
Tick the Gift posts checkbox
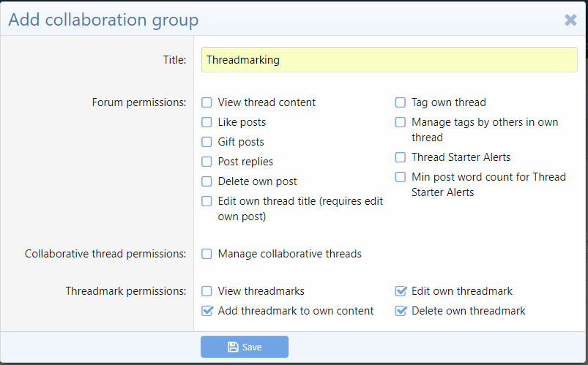207,142
